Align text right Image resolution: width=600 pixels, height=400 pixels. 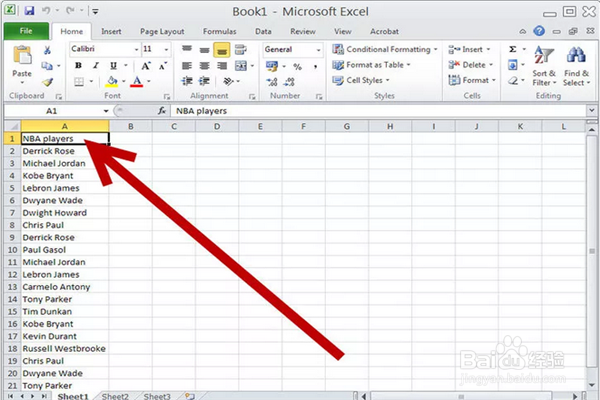click(222, 66)
